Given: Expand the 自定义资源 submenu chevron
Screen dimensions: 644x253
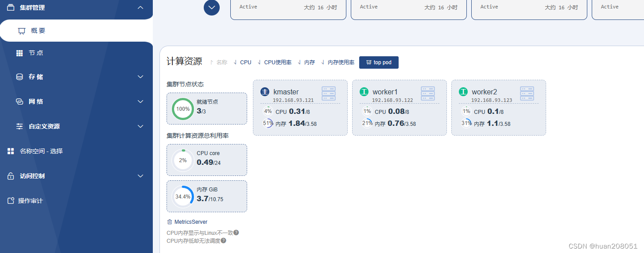Looking at the screenshot, I should coord(140,126).
